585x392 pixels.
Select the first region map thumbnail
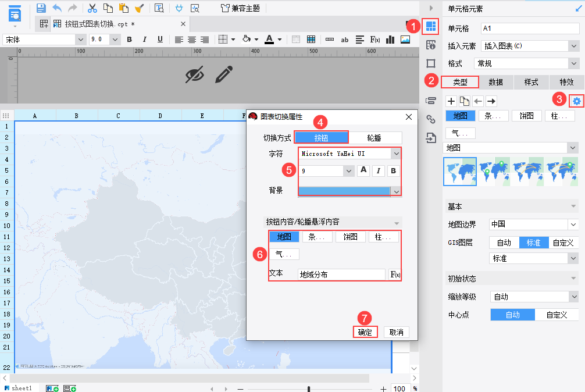pos(460,172)
